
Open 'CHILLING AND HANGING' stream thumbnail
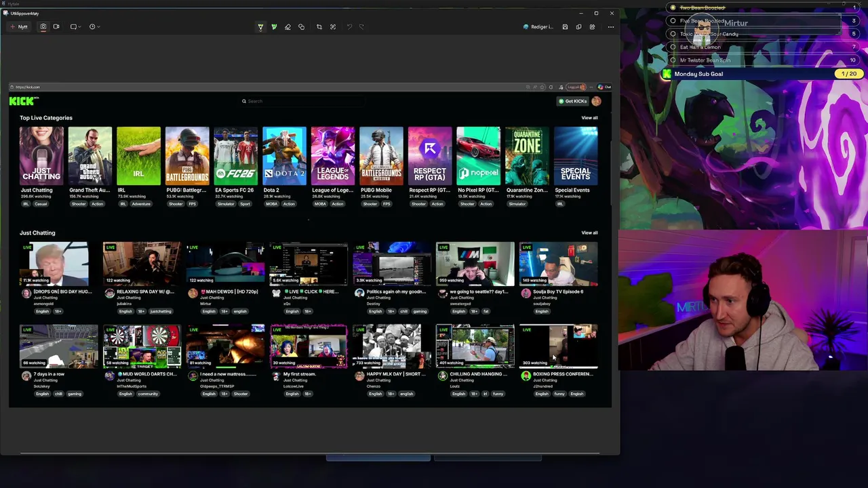tap(475, 346)
